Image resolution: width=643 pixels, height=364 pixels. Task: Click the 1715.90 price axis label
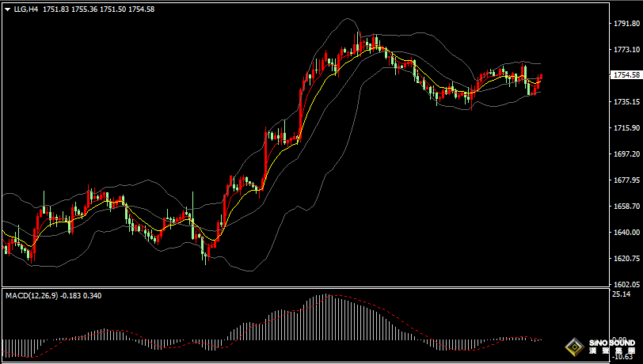(626, 128)
